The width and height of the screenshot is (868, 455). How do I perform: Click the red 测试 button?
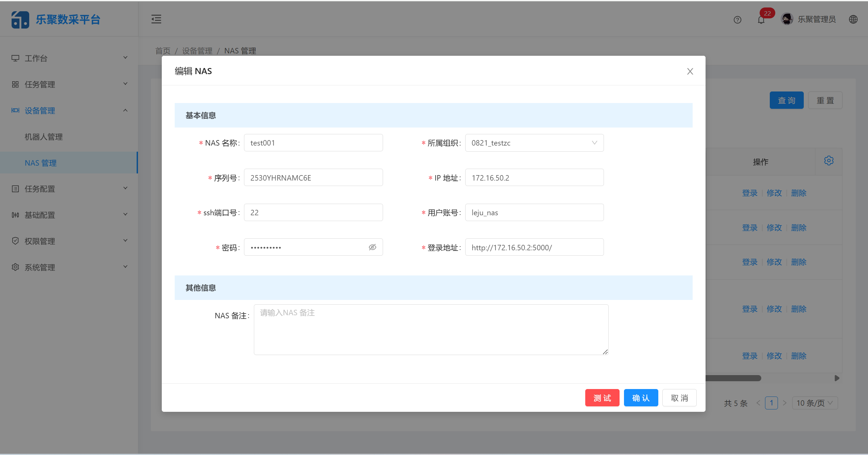click(x=602, y=398)
